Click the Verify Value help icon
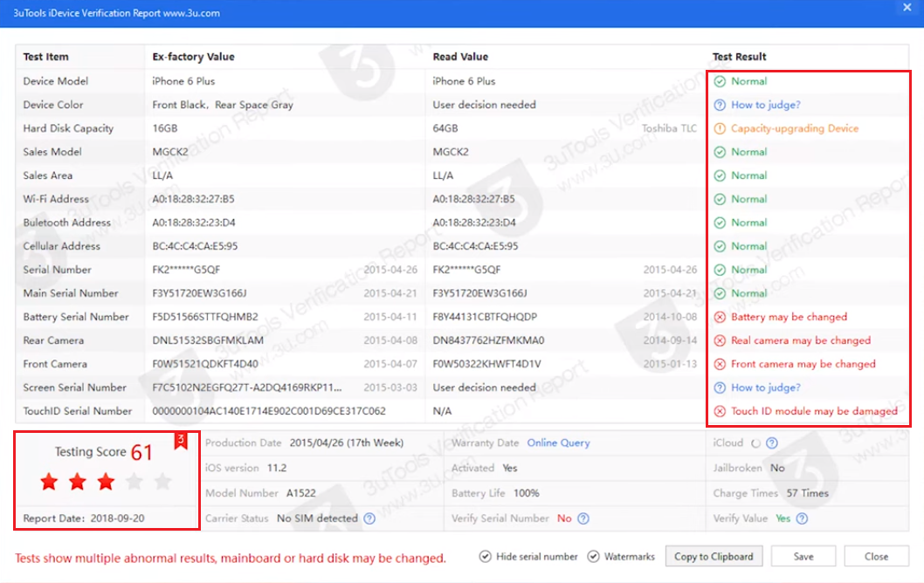This screenshot has height=583, width=924. pyautogui.click(x=802, y=518)
